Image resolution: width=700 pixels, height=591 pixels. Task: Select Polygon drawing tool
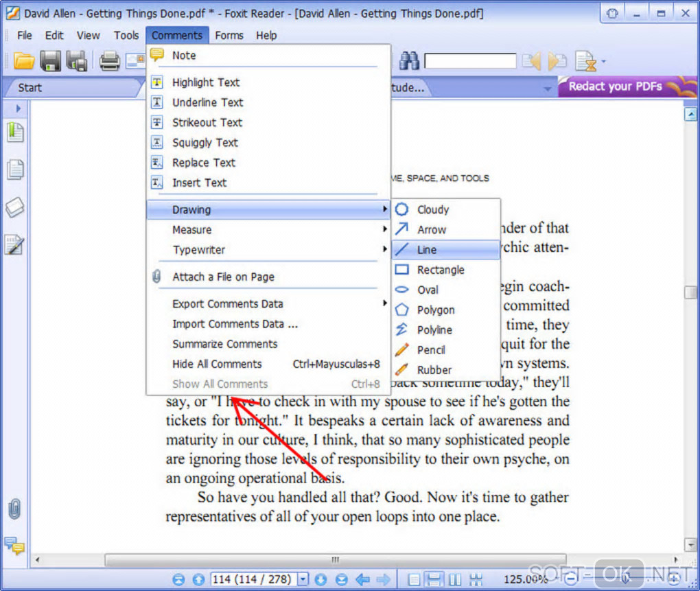click(446, 310)
